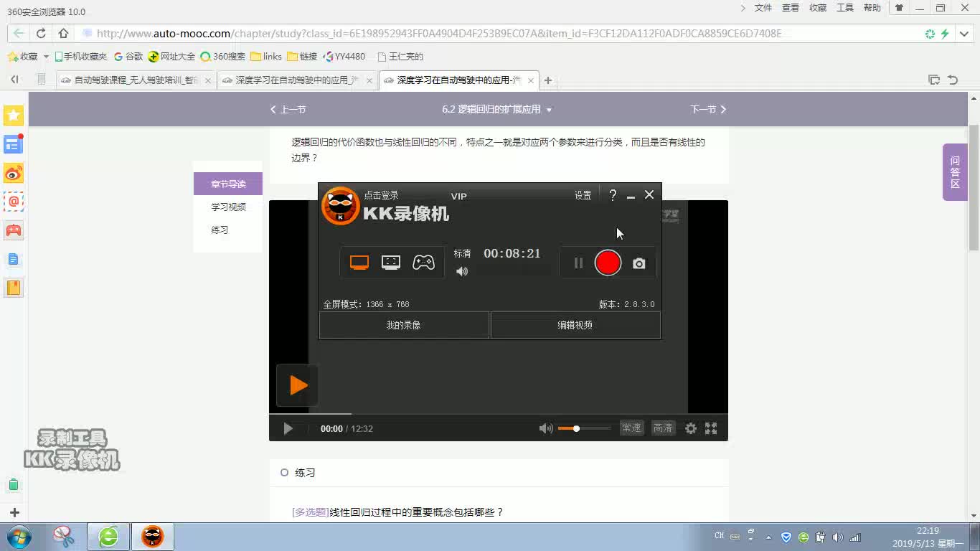980x551 pixels.
Task: Click the address bar URL
Action: pos(439,33)
